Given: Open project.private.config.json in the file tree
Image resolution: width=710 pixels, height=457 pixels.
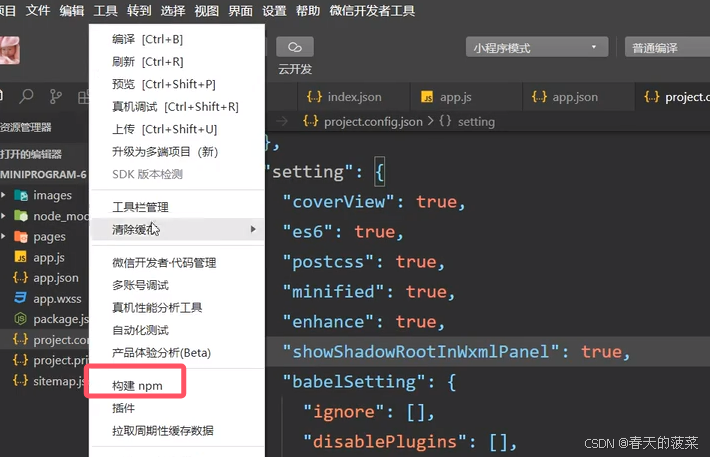Looking at the screenshot, I should click(x=44, y=361).
